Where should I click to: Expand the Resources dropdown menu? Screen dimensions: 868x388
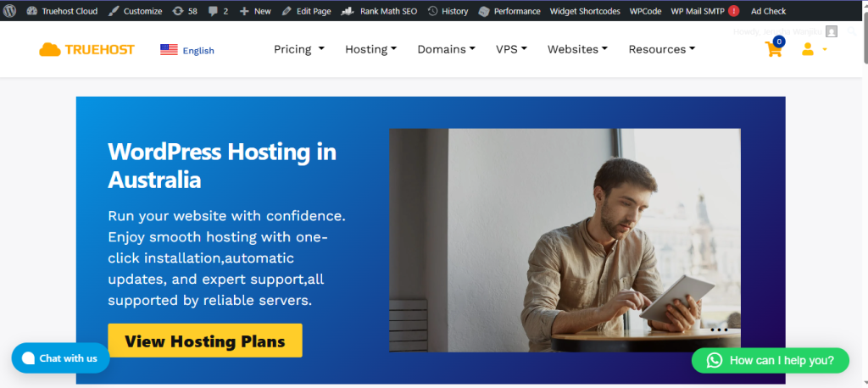coord(661,49)
